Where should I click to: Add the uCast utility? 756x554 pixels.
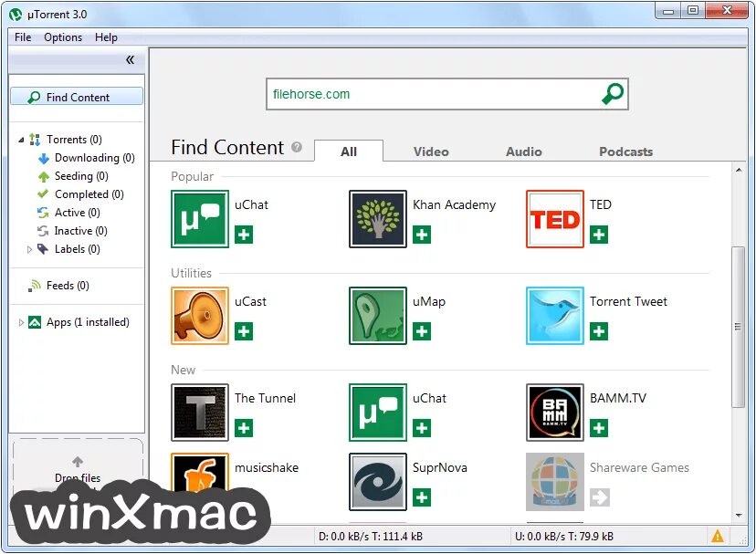[244, 331]
